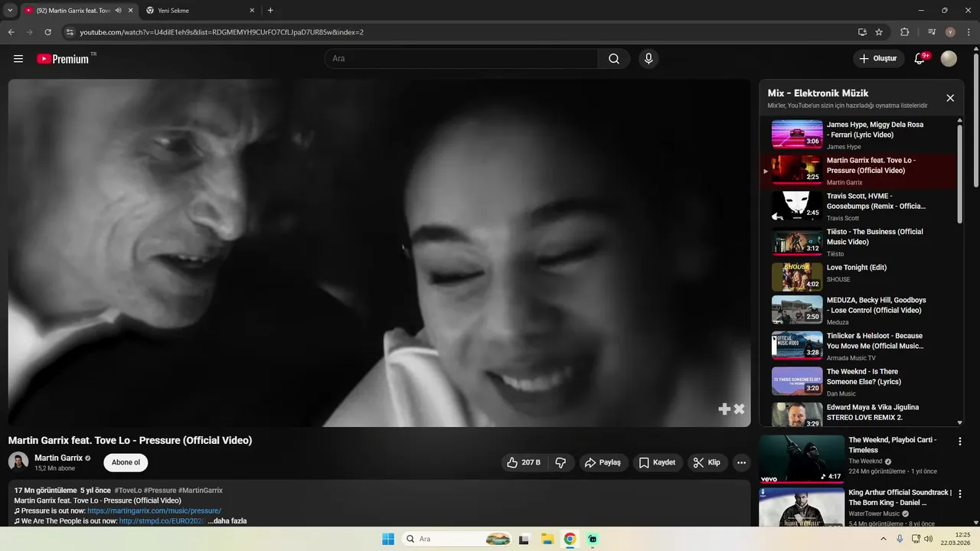The width and height of the screenshot is (980, 551).
Task: Start voice search with microphone icon
Action: 648,59
